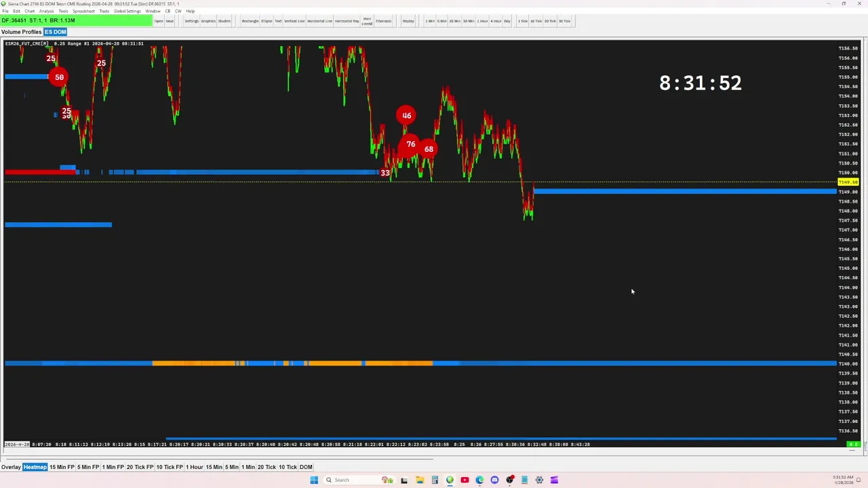The height and width of the screenshot is (488, 868).
Task: Switch to 1 Hour timeframe in top toolbar
Action: coord(482,21)
